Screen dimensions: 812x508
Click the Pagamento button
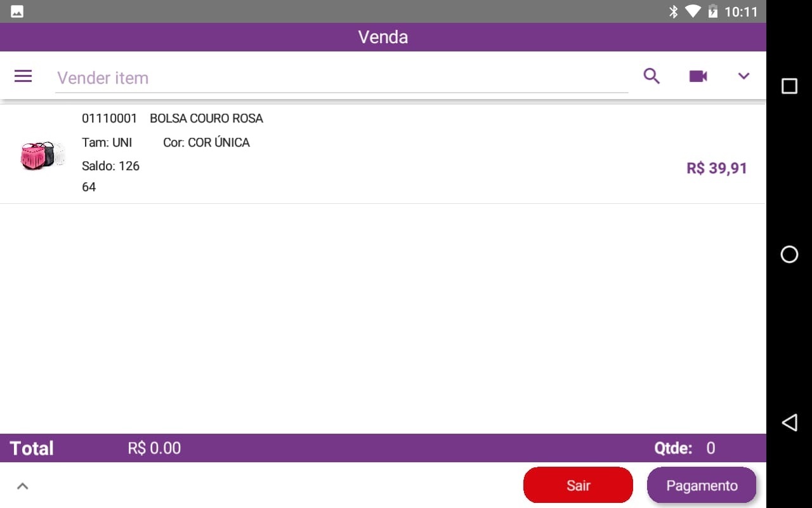coord(702,485)
